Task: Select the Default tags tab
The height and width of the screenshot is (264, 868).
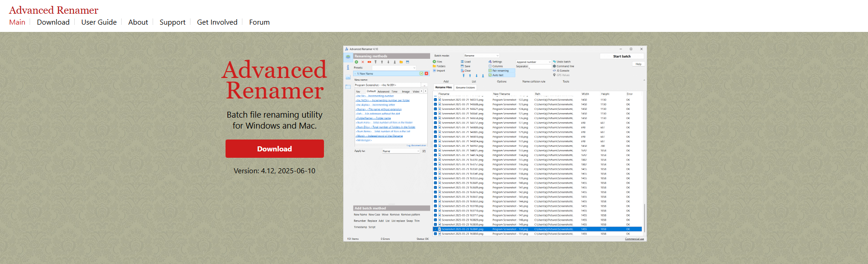Action: coord(371,91)
